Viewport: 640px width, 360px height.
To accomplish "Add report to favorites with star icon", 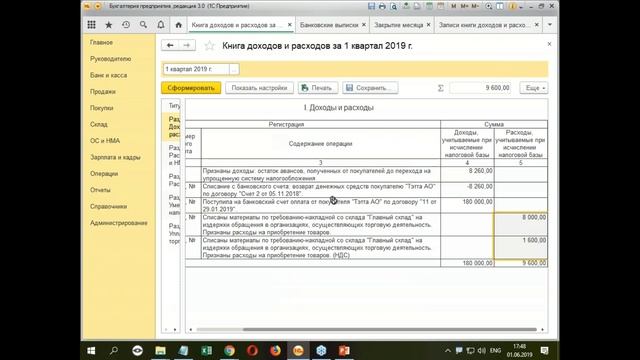I will [209, 46].
